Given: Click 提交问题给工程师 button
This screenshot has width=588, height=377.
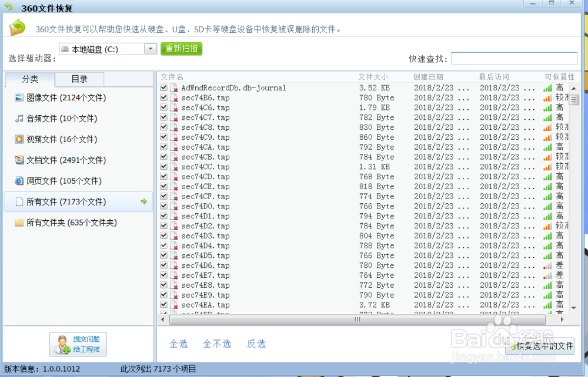Looking at the screenshot, I should (78, 345).
